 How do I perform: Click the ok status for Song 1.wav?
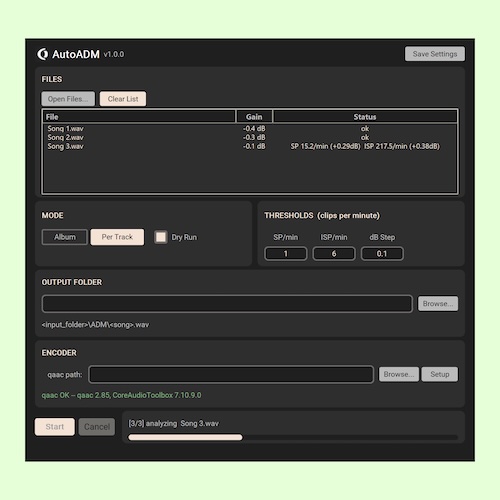click(365, 129)
